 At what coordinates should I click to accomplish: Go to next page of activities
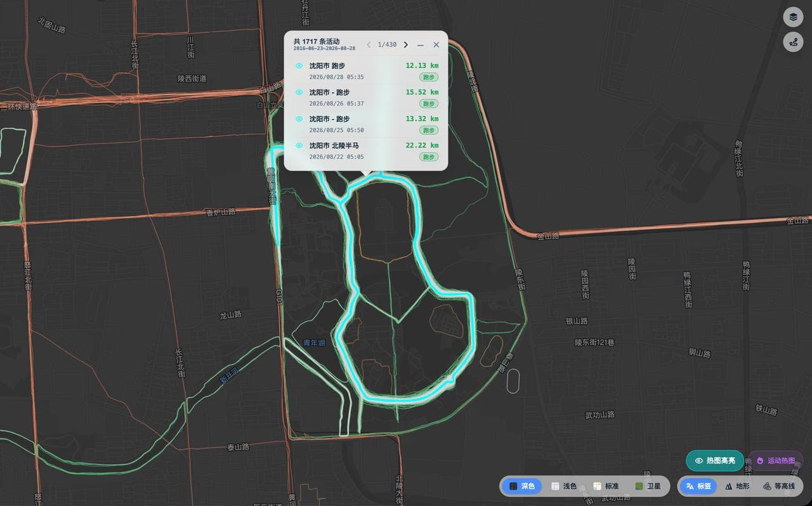[x=406, y=44]
